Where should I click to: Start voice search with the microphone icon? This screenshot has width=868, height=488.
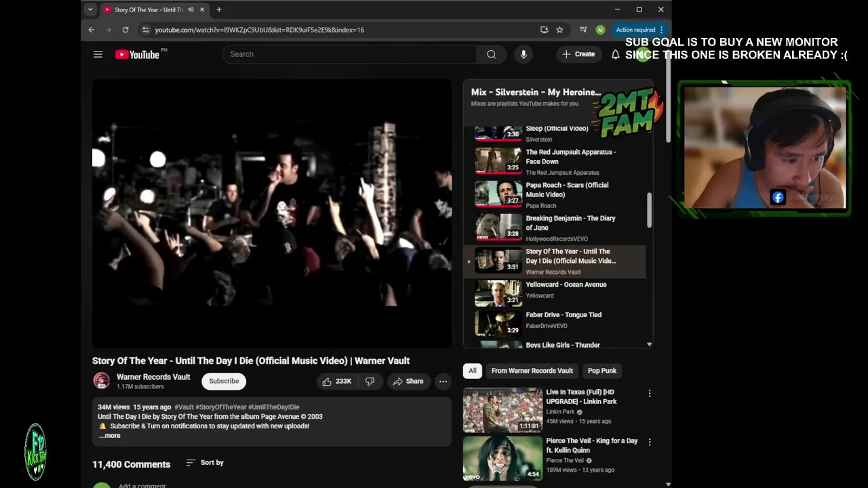(x=523, y=54)
